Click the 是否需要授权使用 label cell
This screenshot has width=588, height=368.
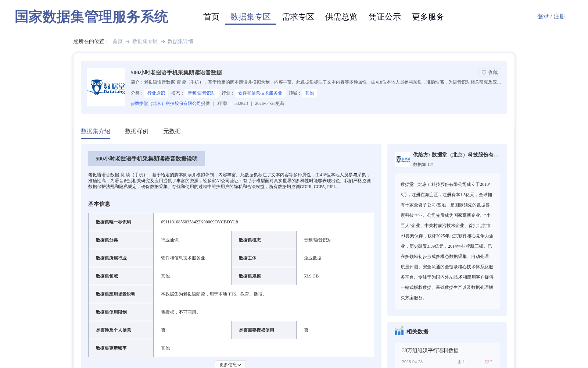[x=264, y=330]
